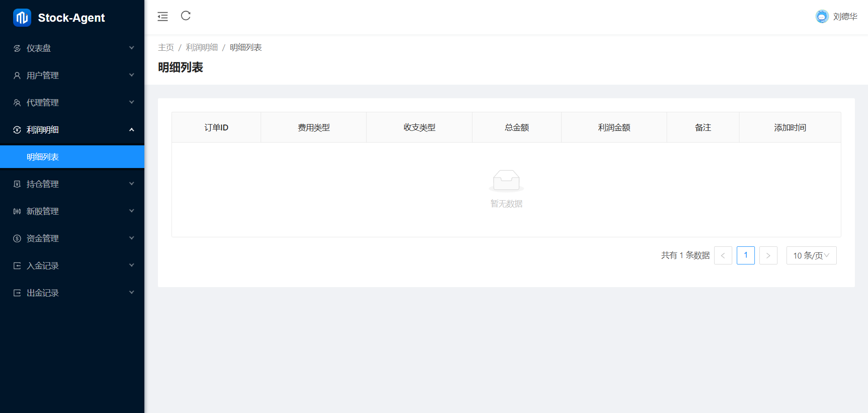Click the user avatar icon
The image size is (868, 413).
821,17
